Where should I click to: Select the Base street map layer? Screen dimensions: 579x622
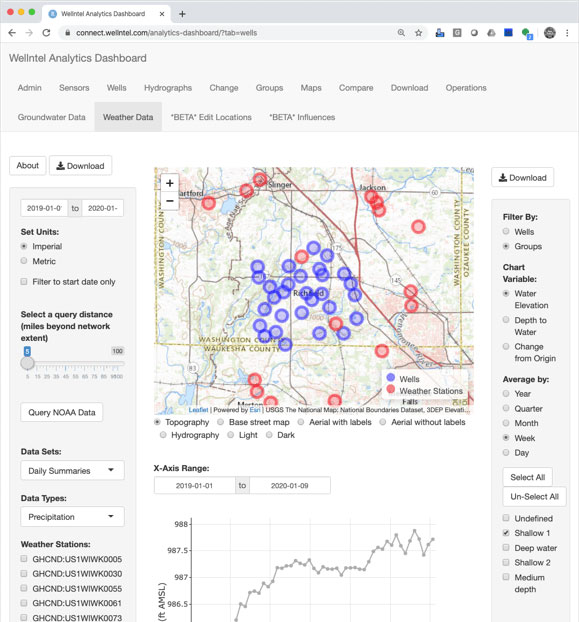pyautogui.click(x=221, y=422)
